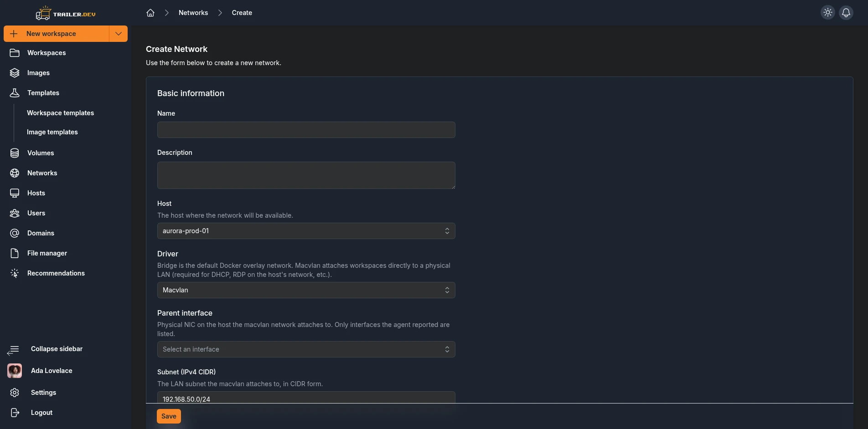This screenshot has width=868, height=429.
Task: Click the Basic information heading
Action: (191, 93)
